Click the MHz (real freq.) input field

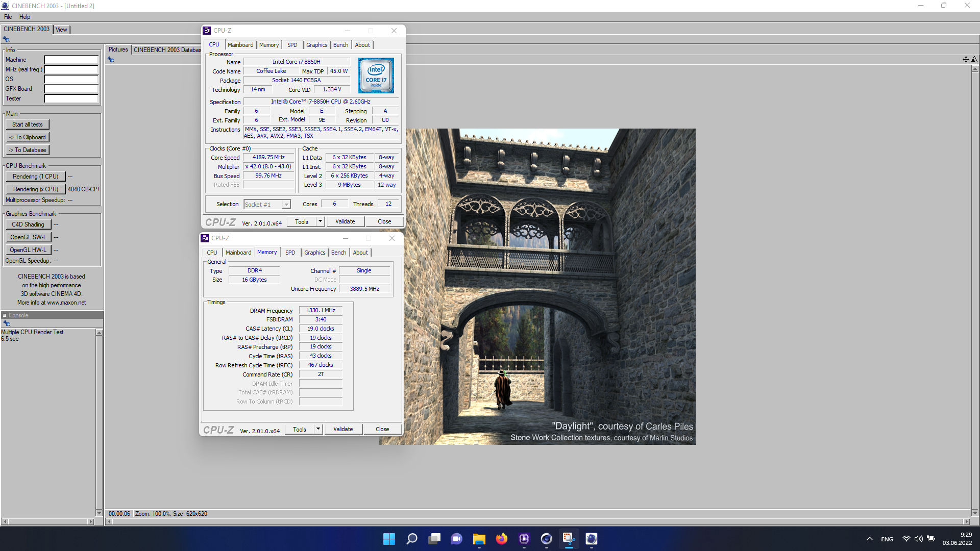71,69
